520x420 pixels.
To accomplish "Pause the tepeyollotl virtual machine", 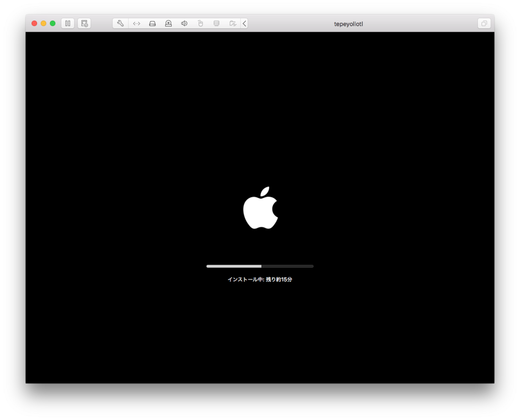I will 68,23.
